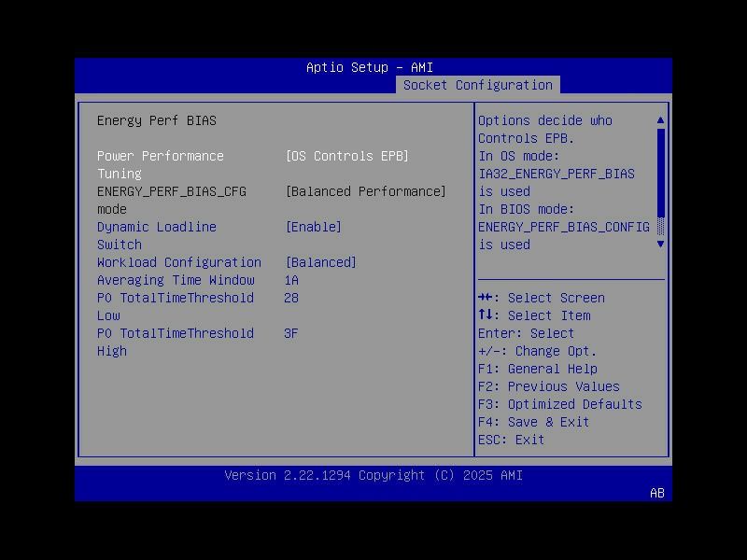Open the Workload Configuration option

[x=181, y=262]
